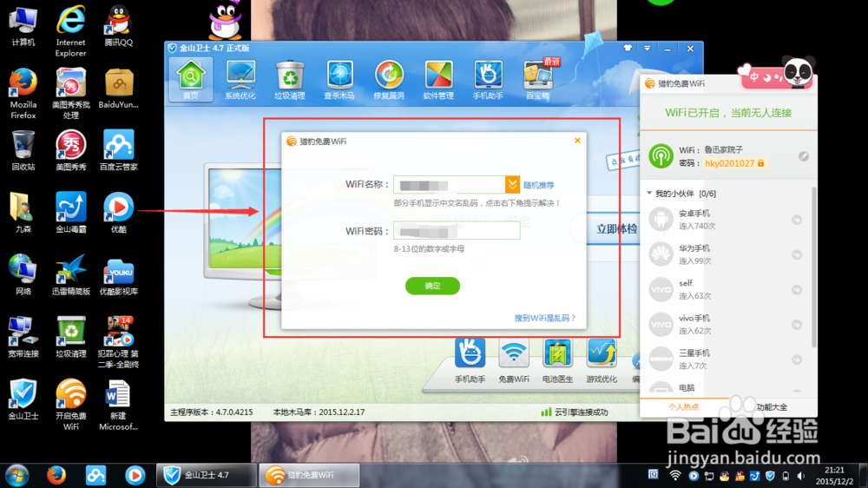The image size is (868, 488).
Task: Launch 电池医生 shortcut
Action: 557,361
